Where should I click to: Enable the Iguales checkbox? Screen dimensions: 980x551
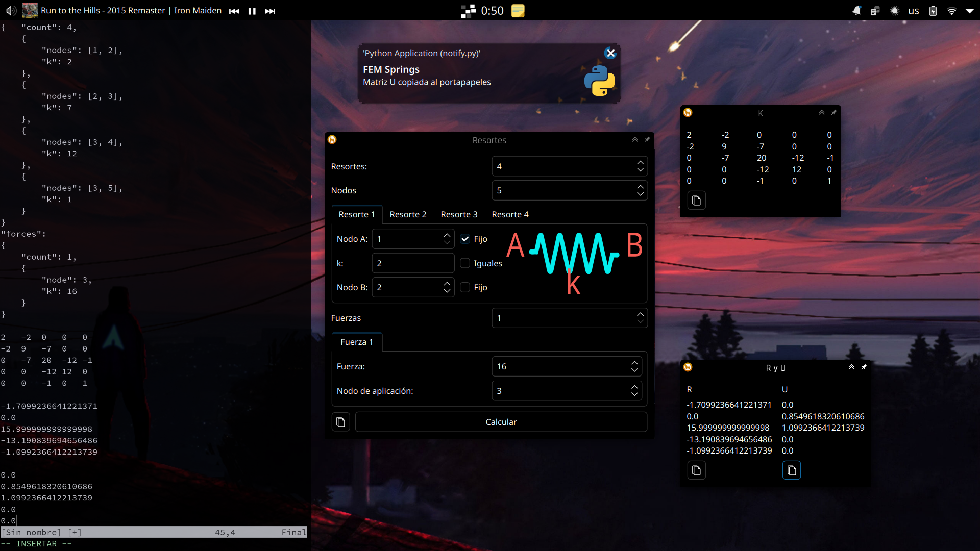point(465,263)
